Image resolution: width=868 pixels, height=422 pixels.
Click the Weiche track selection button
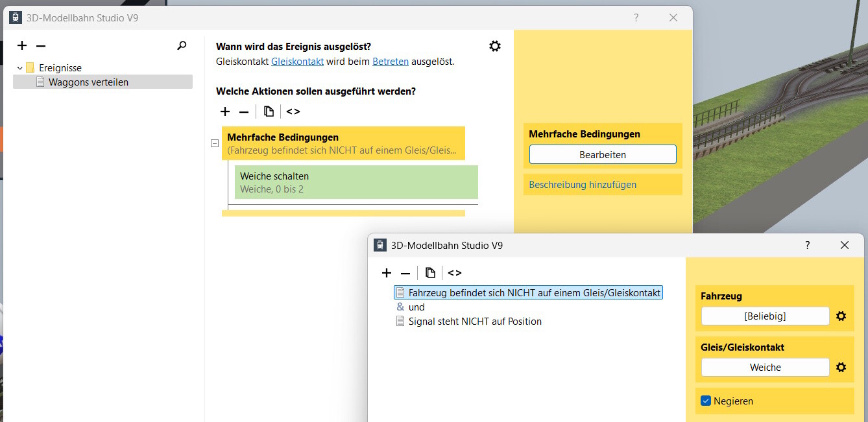(766, 368)
